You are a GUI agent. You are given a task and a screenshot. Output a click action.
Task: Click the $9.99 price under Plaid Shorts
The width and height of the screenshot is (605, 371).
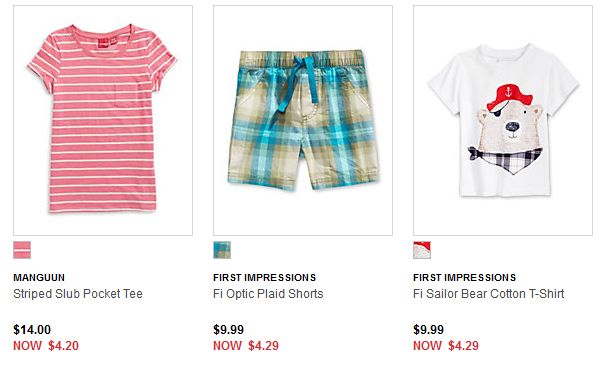point(228,330)
